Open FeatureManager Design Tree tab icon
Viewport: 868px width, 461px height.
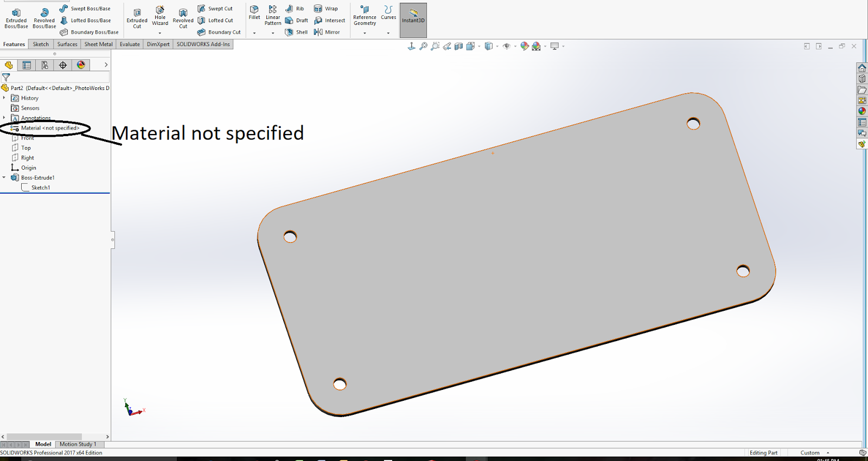click(x=9, y=65)
